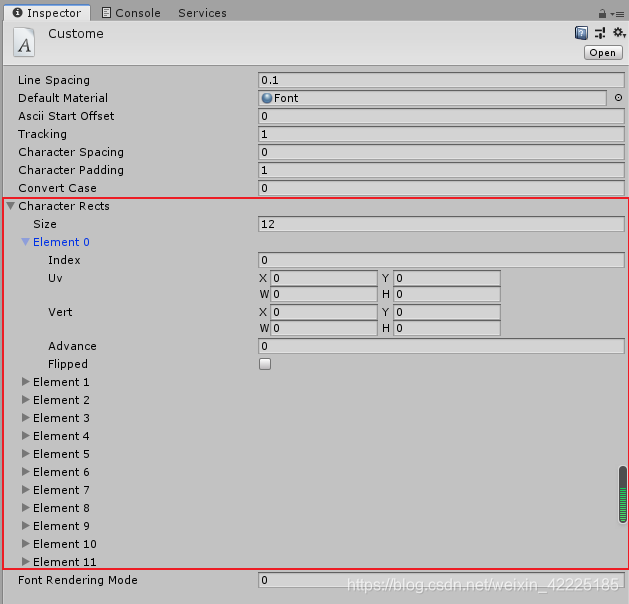The image size is (629, 604).
Task: Edit the Character Padding field
Action: pyautogui.click(x=441, y=170)
